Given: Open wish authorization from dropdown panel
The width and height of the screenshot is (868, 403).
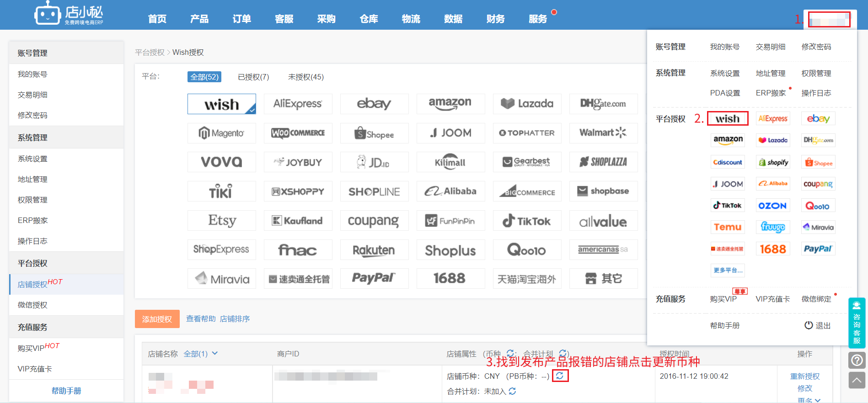Looking at the screenshot, I should [x=728, y=118].
